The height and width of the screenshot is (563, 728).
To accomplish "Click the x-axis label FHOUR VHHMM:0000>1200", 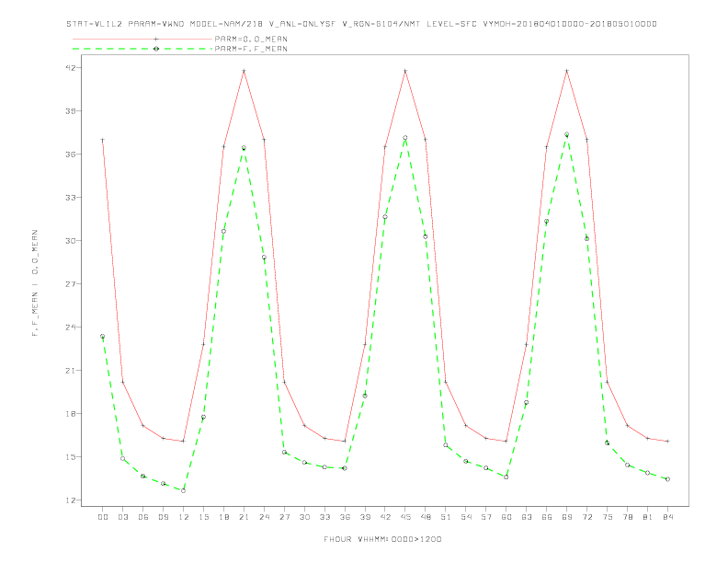I will [x=382, y=539].
